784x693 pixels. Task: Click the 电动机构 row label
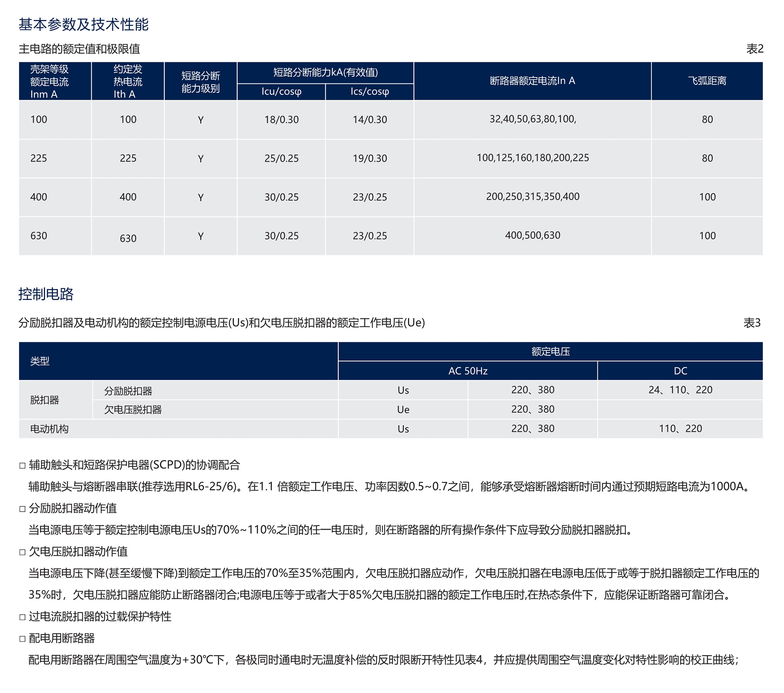tap(49, 429)
